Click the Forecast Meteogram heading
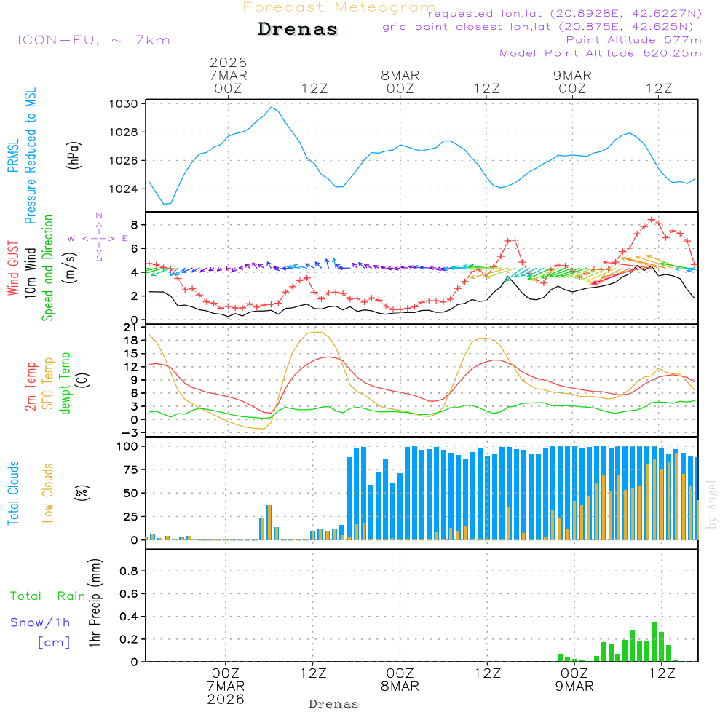 pyautogui.click(x=339, y=7)
